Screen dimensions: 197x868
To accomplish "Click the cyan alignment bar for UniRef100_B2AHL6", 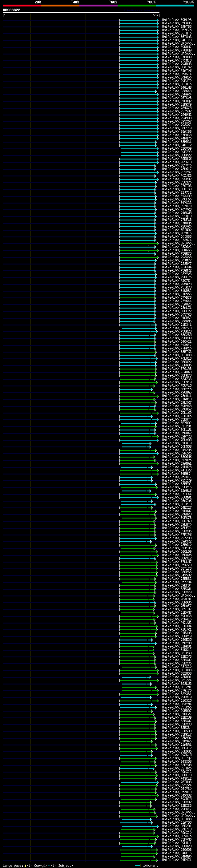I will point(136,491).
